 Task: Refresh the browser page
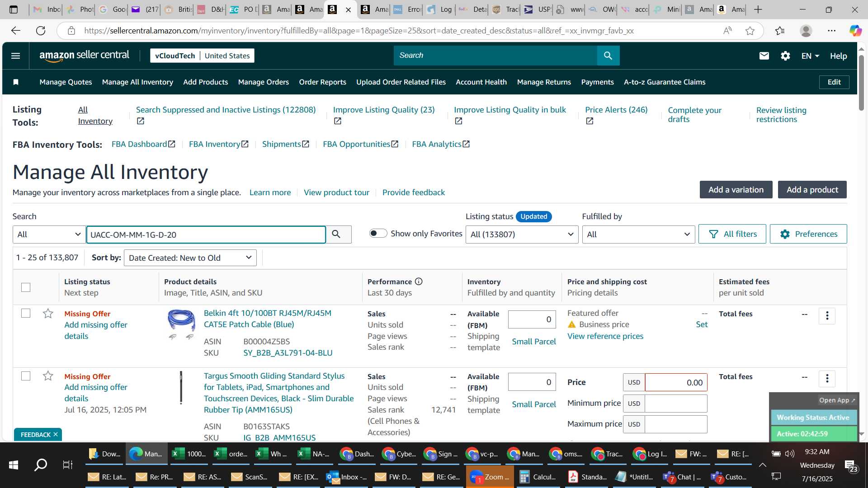click(x=41, y=31)
